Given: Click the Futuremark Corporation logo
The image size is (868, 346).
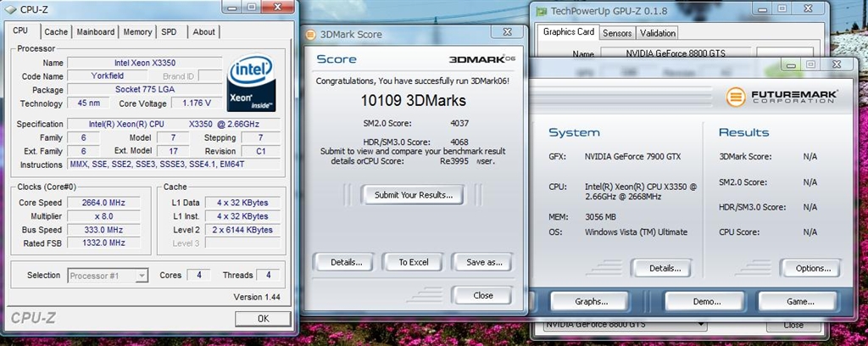Looking at the screenshot, I should click(x=782, y=98).
